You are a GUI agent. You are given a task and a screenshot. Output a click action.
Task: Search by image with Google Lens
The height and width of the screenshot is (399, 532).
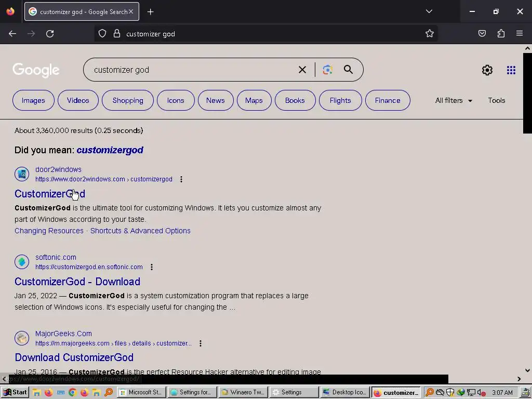pos(327,70)
